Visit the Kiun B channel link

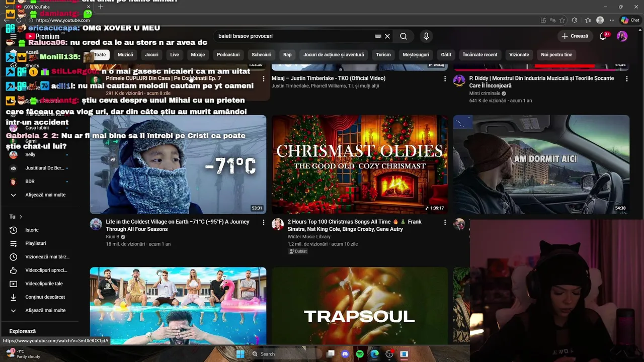(x=113, y=237)
